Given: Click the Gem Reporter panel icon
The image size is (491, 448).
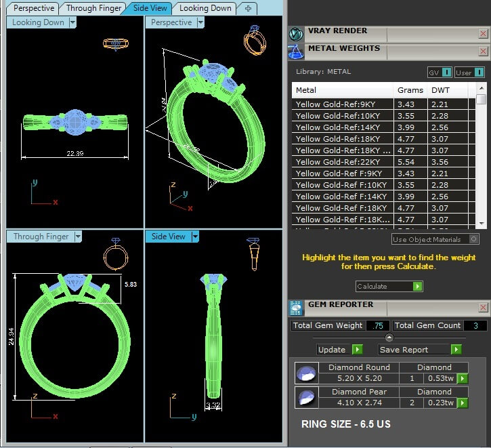Looking at the screenshot, I should click(296, 308).
